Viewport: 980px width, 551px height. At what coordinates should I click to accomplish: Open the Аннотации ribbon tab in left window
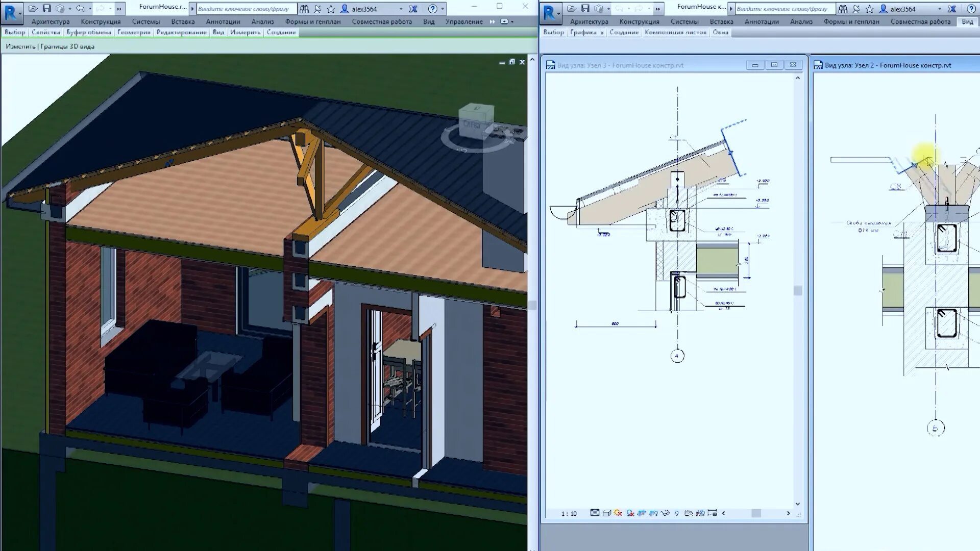[x=223, y=21]
